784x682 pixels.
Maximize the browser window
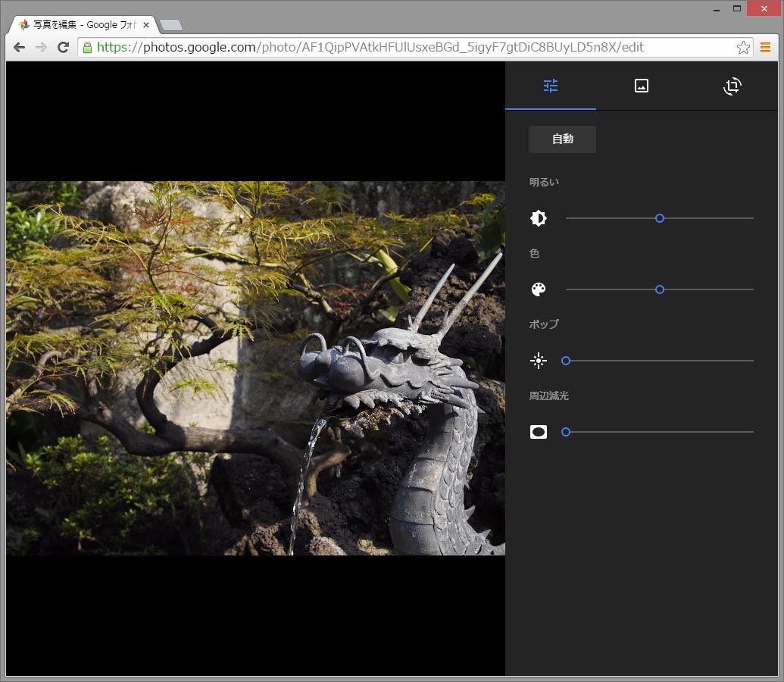737,8
